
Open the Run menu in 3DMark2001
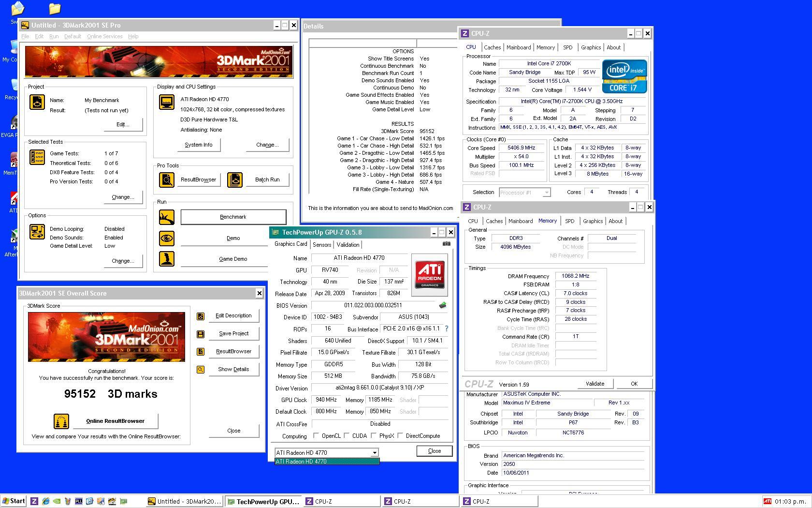54,36
